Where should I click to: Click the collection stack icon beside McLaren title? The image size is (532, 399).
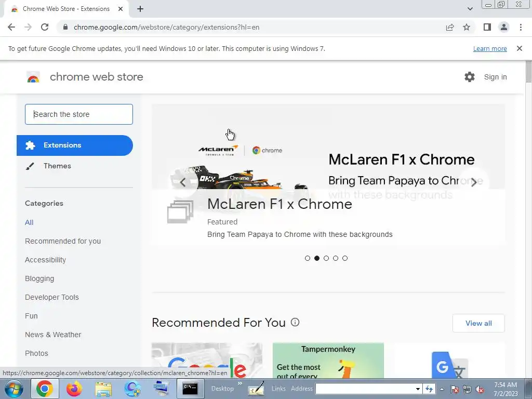pyautogui.click(x=180, y=212)
